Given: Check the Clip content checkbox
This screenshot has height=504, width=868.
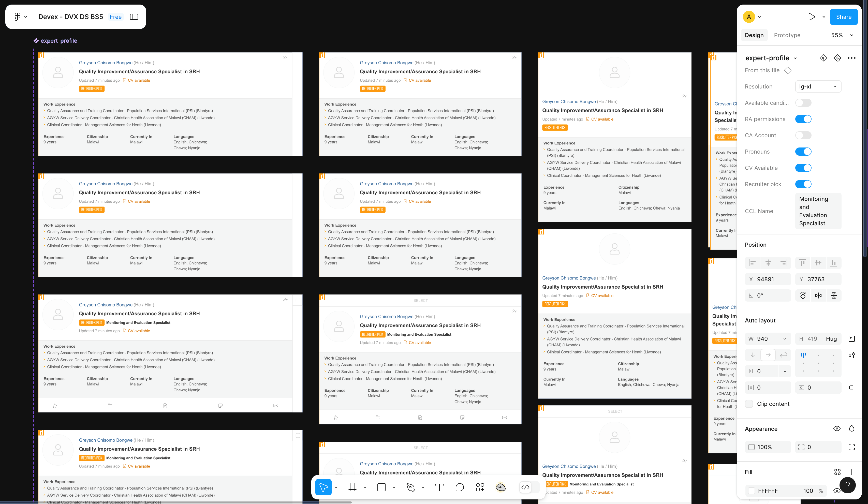Looking at the screenshot, I should [749, 404].
